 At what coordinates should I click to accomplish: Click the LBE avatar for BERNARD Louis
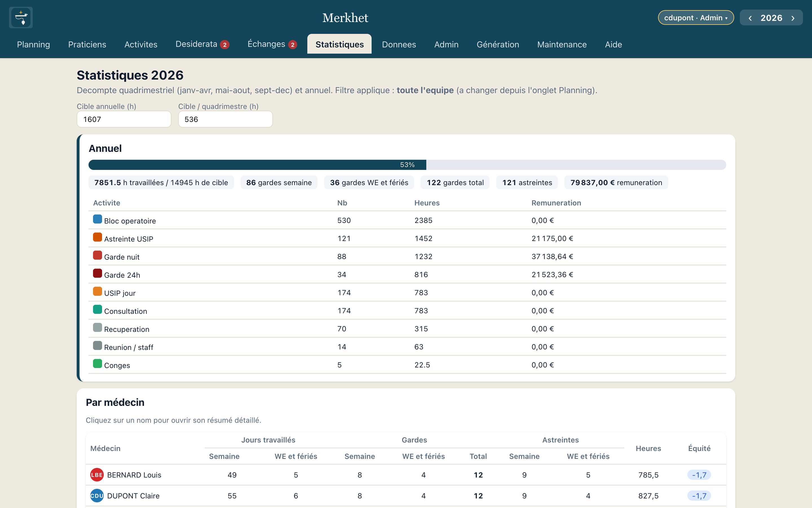click(x=97, y=475)
